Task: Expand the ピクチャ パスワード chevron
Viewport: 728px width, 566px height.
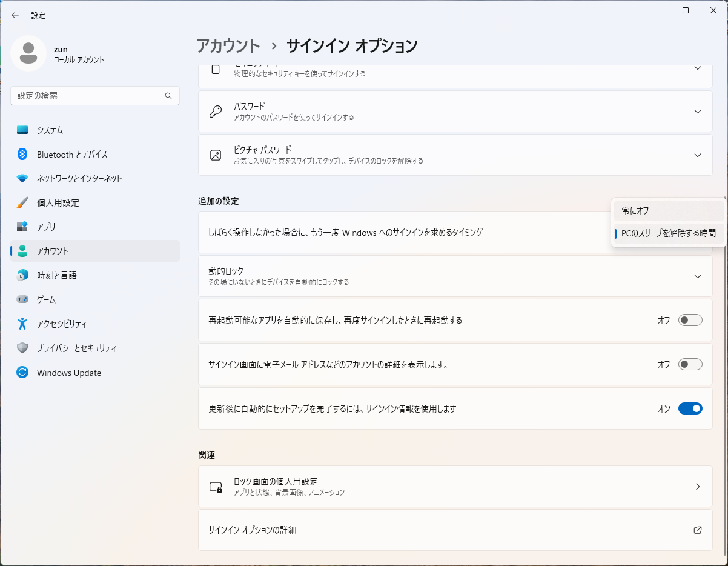Action: (x=698, y=155)
